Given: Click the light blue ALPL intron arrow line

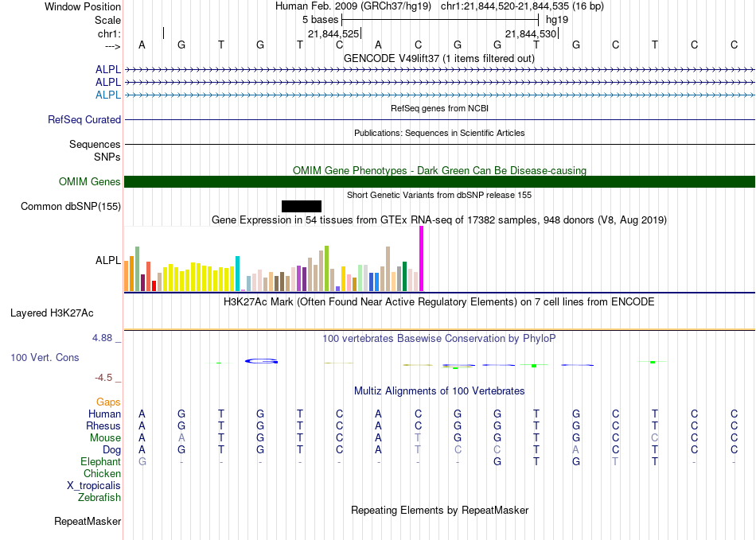Looking at the screenshot, I should click(x=439, y=95).
